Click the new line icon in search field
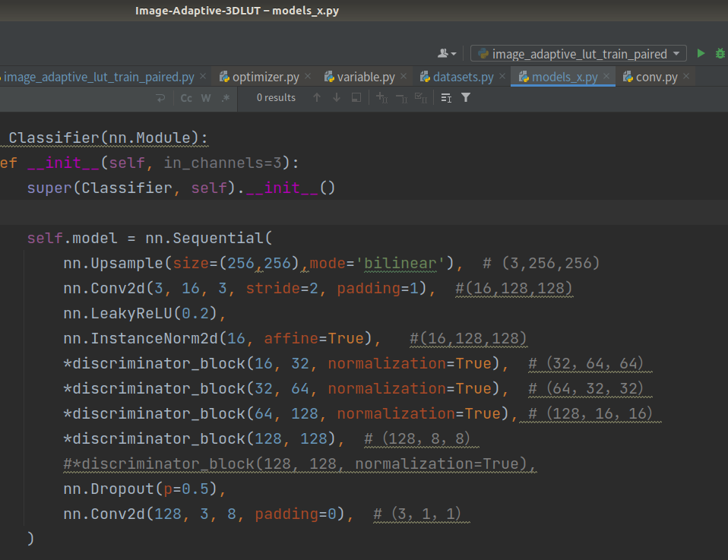The width and height of the screenshot is (728, 560). [160, 98]
